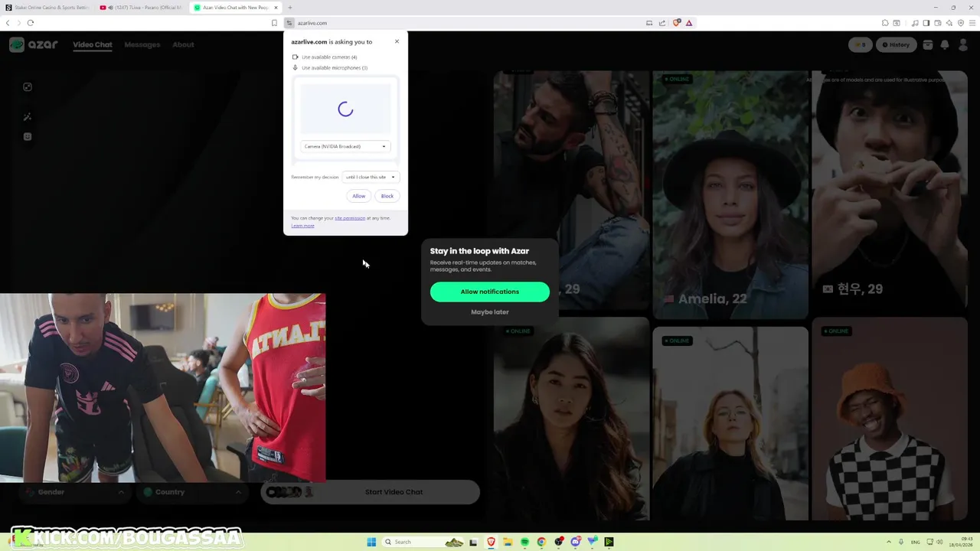Open Brave browser from taskbar
The image size is (980, 551).
coord(491,542)
